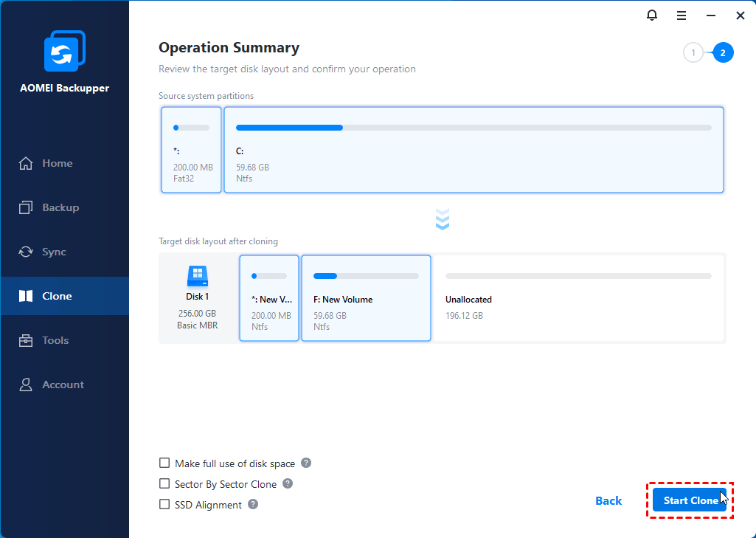Go to wizard step 1 indicator
Screen dimensions: 756x538
click(693, 52)
